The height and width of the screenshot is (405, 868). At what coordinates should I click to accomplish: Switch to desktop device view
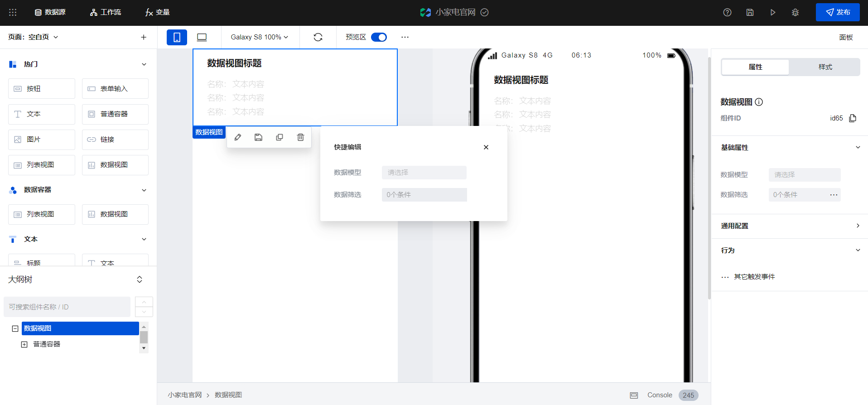pos(202,37)
